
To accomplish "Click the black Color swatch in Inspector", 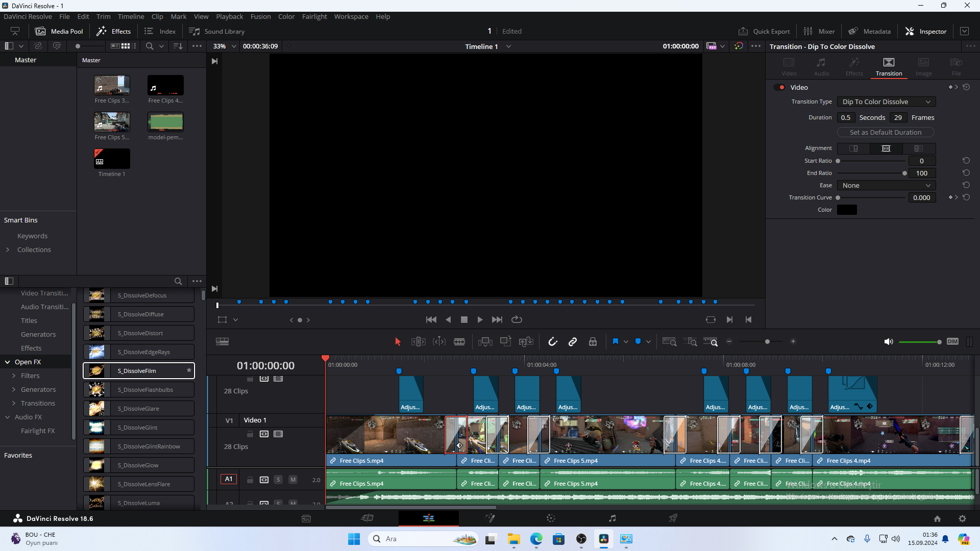I will 847,210.
